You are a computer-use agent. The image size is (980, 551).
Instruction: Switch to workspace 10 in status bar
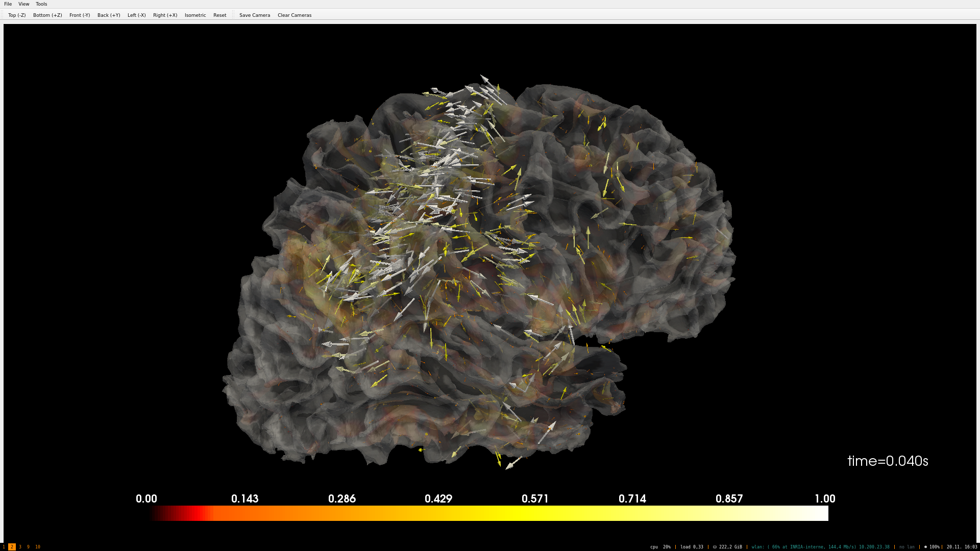(38, 547)
